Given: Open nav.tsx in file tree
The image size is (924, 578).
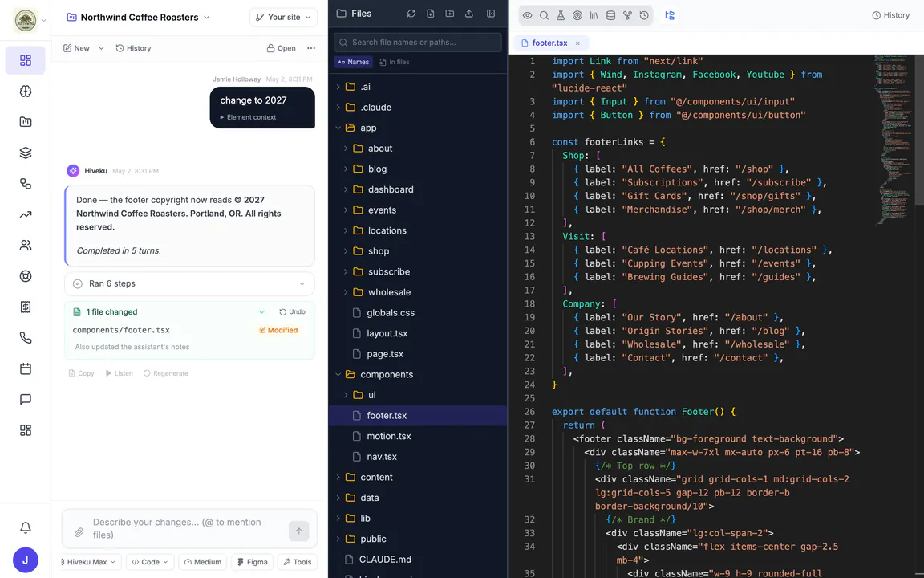Looking at the screenshot, I should 381,457.
